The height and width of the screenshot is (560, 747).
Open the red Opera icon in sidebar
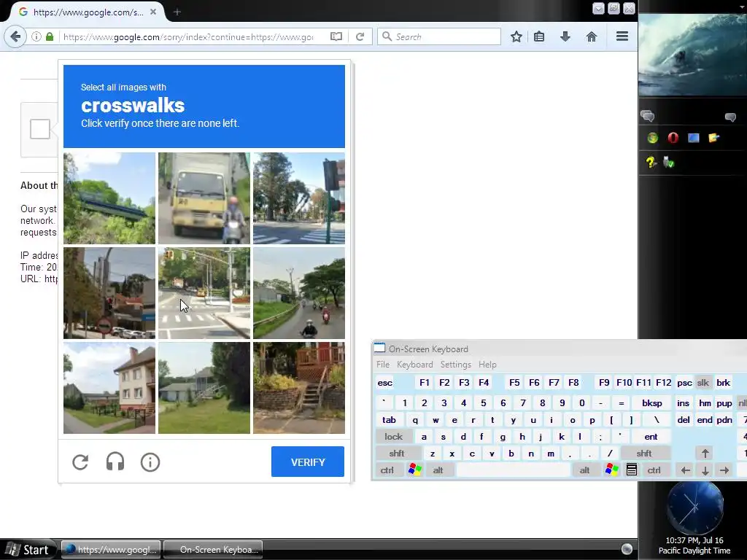(x=673, y=138)
